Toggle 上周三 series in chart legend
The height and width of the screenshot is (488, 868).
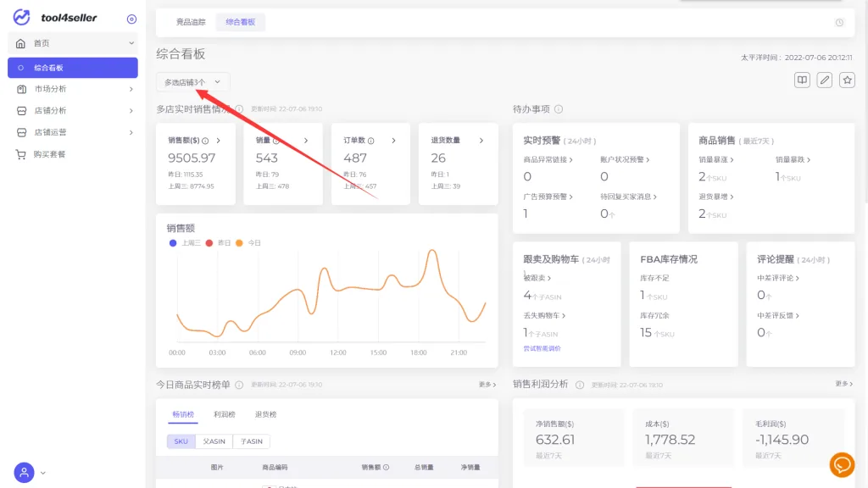click(x=185, y=243)
